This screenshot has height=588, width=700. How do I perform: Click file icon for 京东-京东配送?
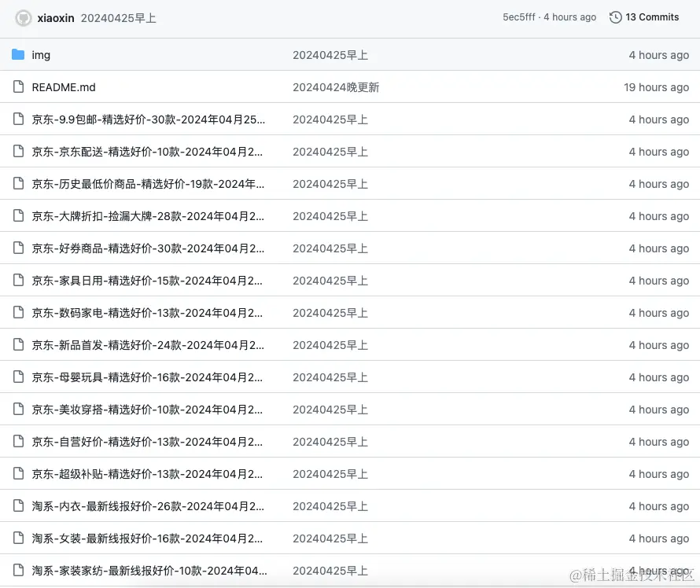point(18,151)
